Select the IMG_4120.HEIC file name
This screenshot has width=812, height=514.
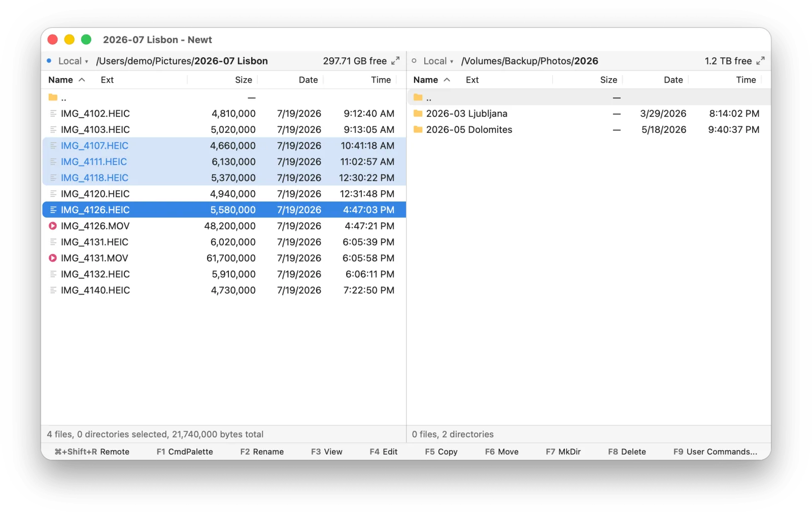pyautogui.click(x=95, y=194)
